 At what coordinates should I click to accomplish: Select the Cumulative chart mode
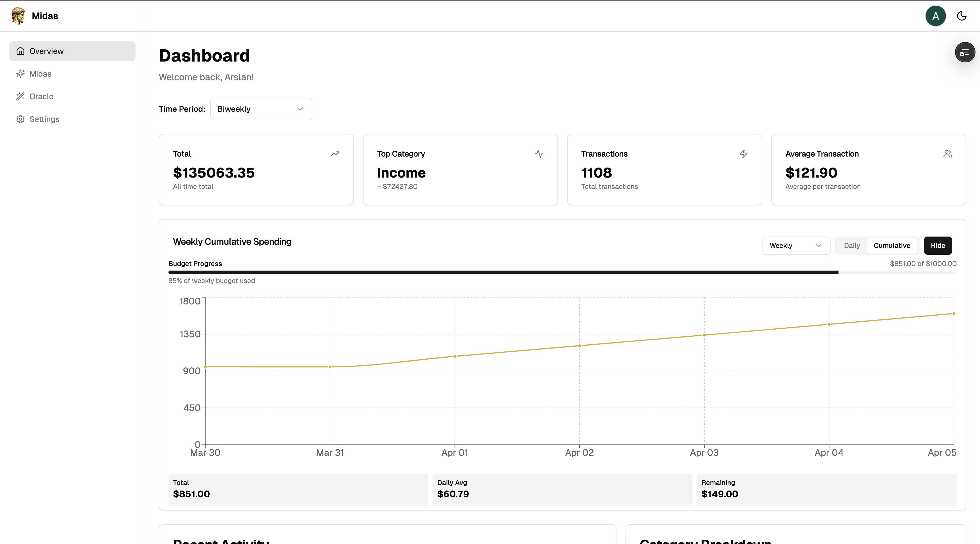click(891, 245)
